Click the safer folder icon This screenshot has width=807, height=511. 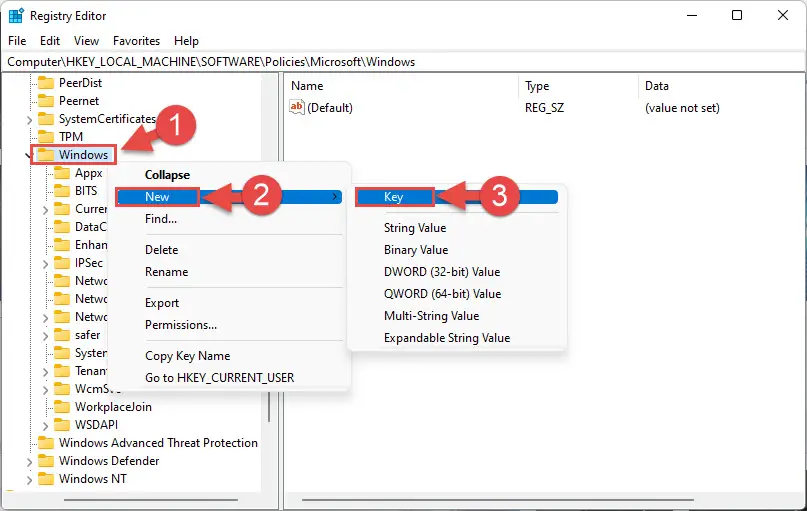point(62,335)
